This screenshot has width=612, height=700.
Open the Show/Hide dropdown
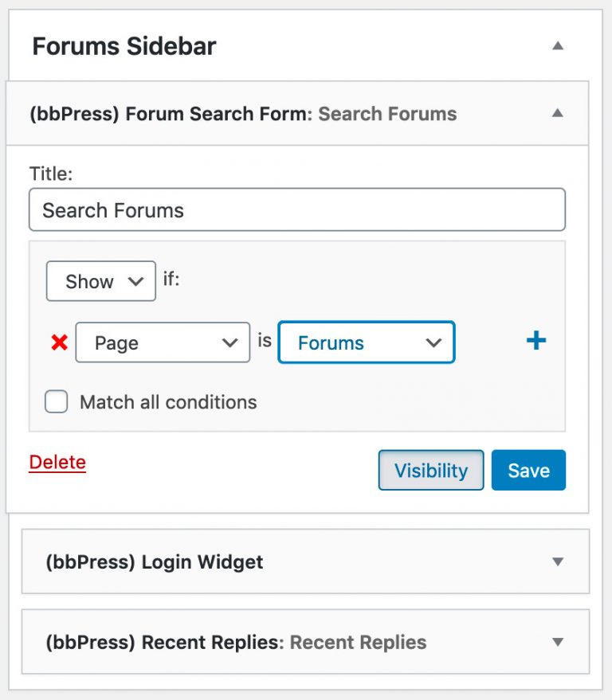pos(101,281)
